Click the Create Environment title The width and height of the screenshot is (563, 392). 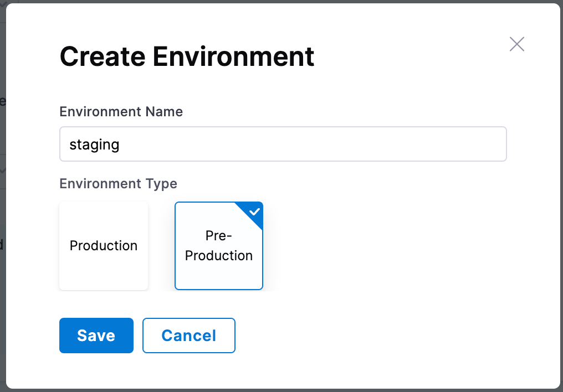[186, 56]
